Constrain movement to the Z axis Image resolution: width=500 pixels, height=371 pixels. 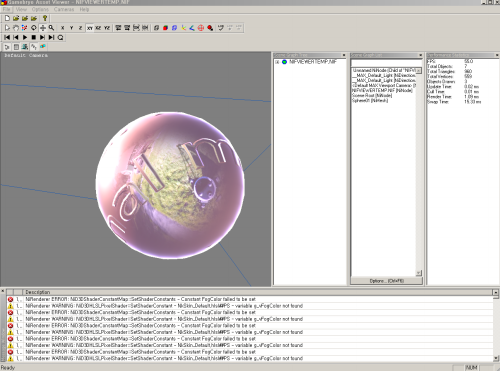(80, 28)
